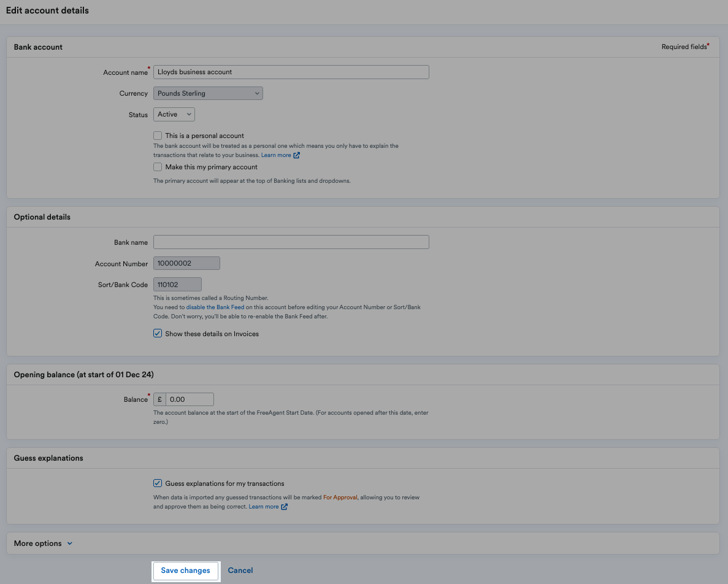Image resolution: width=728 pixels, height=584 pixels.
Task: Click the Edit account details title
Action: 47,10
